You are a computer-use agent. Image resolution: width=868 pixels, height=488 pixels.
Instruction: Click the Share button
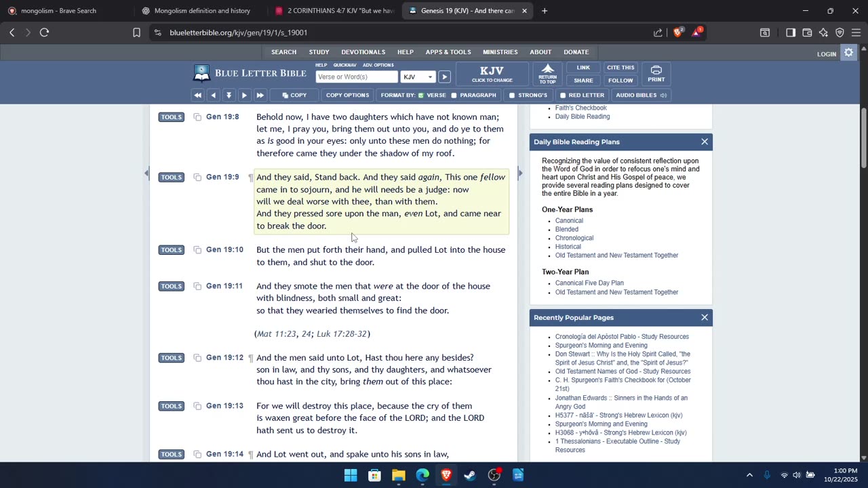583,81
